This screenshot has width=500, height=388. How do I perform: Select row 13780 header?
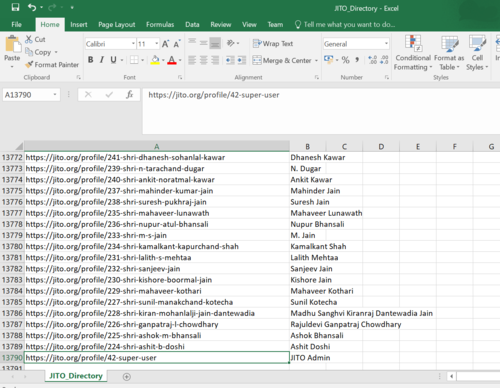tap(12, 246)
